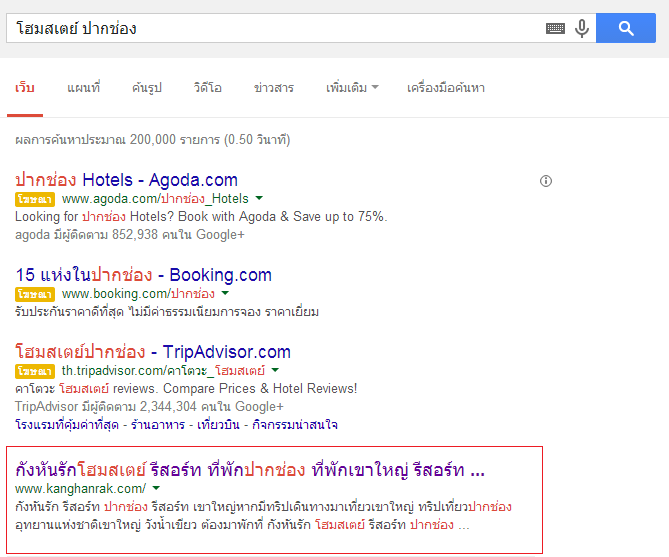Open โฮมสเตย์ปากช่อง - TripAdvisor.com result
This screenshot has height=557, width=669.
tap(153, 352)
